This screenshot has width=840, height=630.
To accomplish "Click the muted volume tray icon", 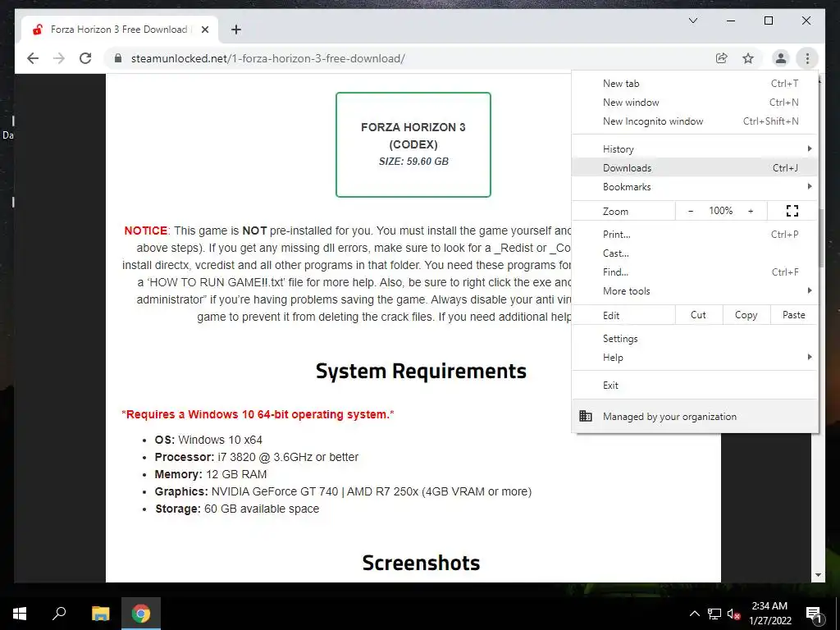I will (734, 614).
